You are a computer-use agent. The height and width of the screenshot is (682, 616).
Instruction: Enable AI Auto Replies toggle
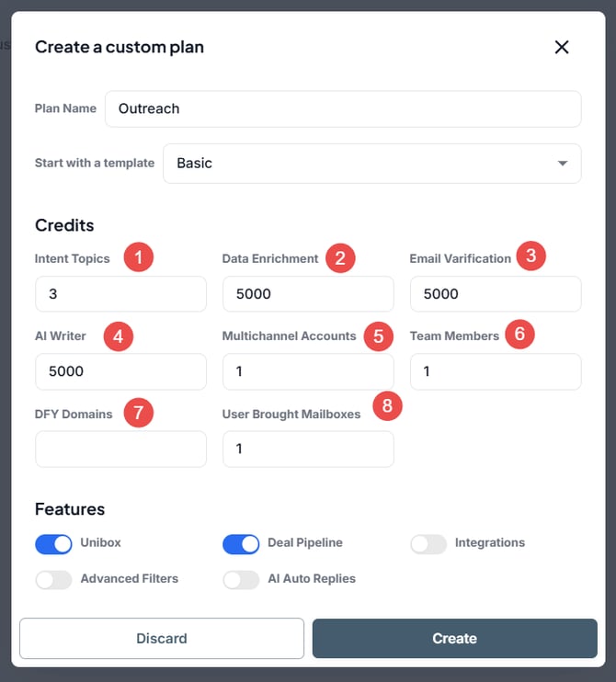point(241,580)
